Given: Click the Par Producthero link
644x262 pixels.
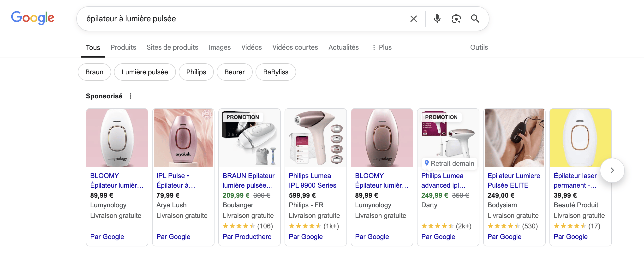Looking at the screenshot, I should coord(247,237).
